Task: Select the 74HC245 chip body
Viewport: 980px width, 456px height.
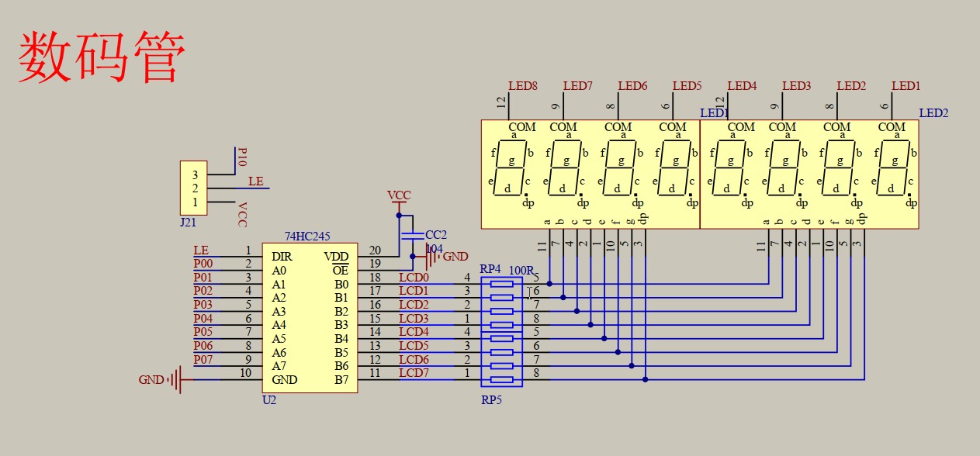Action: [x=310, y=318]
